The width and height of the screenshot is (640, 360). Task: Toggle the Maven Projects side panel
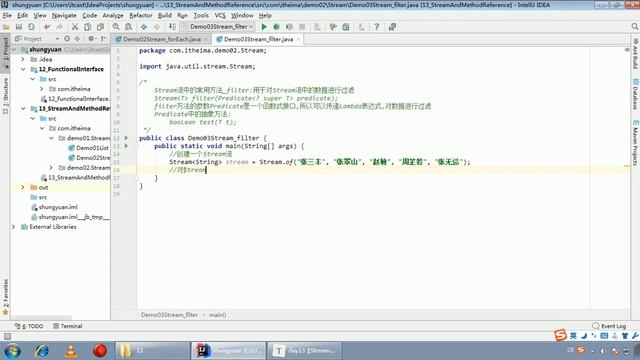pyautogui.click(x=636, y=143)
